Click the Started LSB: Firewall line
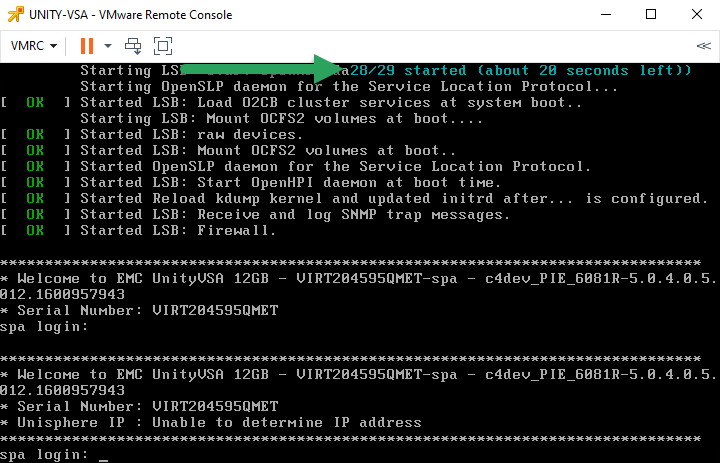Viewport: 720px width, 463px height. click(x=178, y=231)
